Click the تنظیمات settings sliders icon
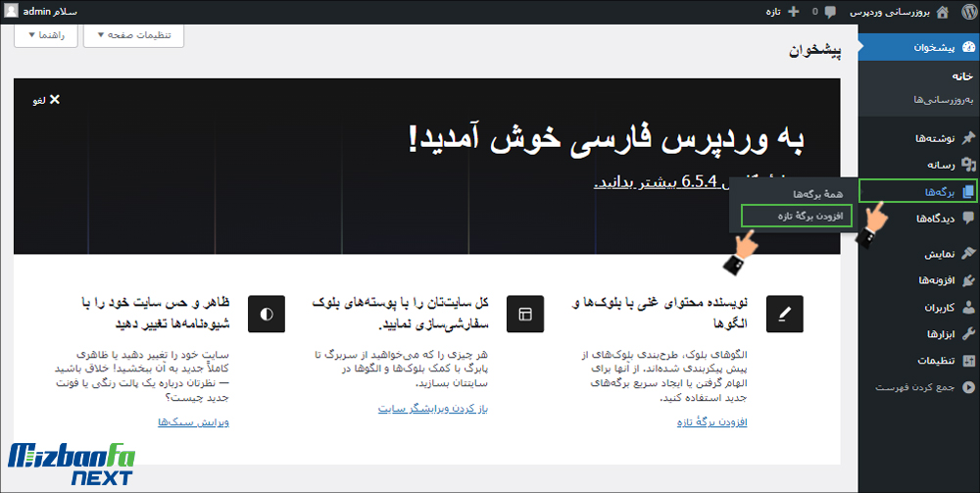This screenshot has height=493, width=980. (x=968, y=361)
